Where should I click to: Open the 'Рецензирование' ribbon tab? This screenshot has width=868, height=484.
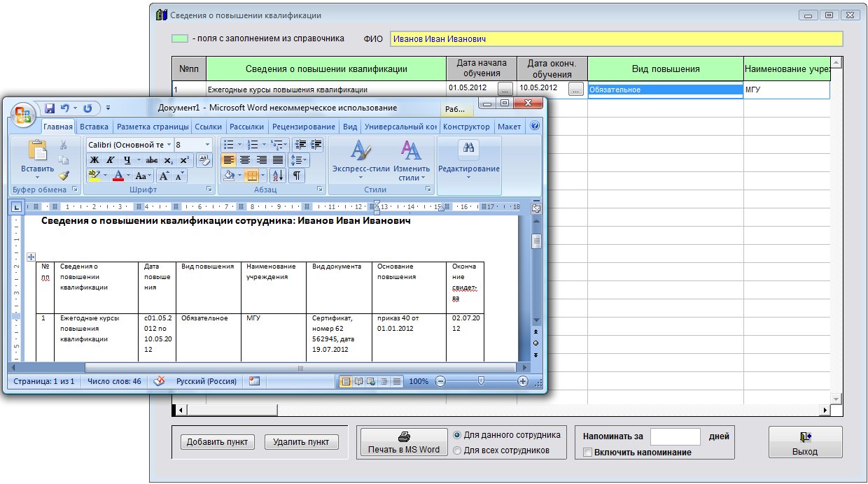tap(303, 127)
